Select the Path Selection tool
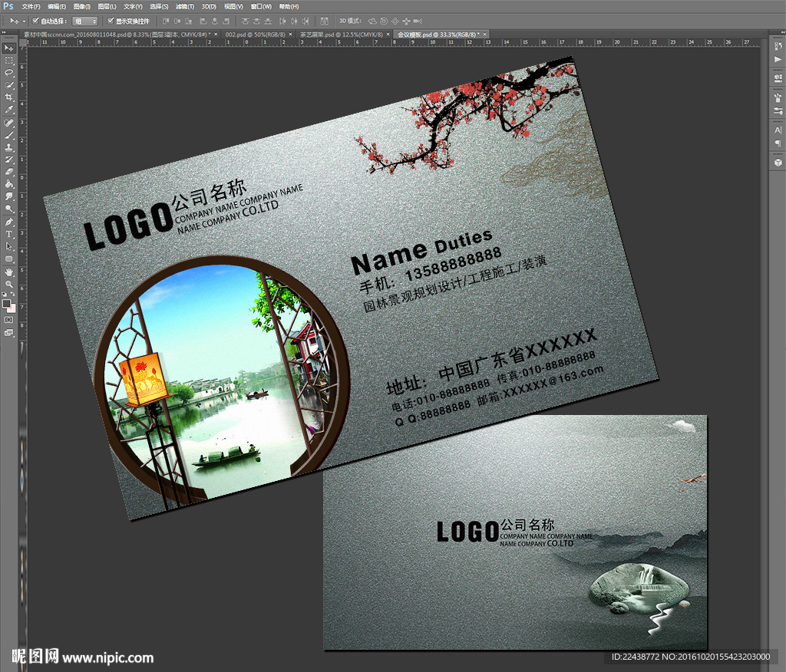 coord(8,246)
